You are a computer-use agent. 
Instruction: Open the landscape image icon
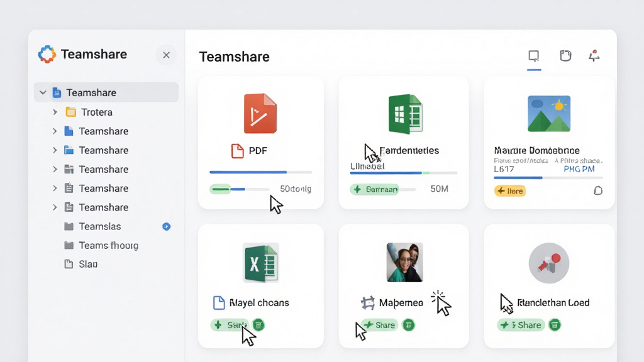[549, 114]
